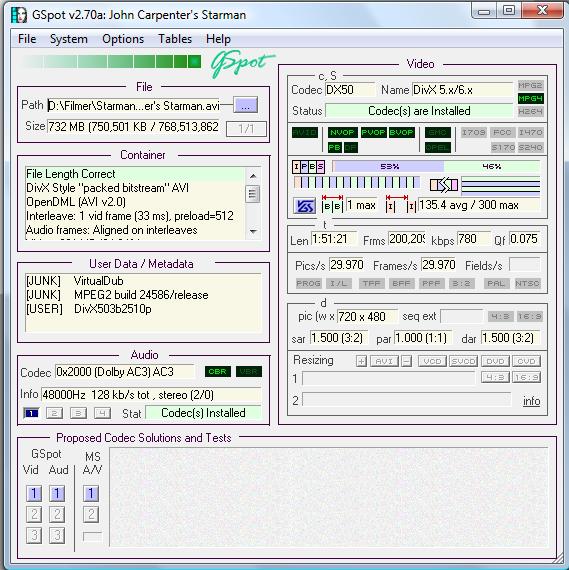This screenshot has width=569, height=570.
Task: Toggle the 3:2 pulldown indicator
Action: tap(461, 283)
